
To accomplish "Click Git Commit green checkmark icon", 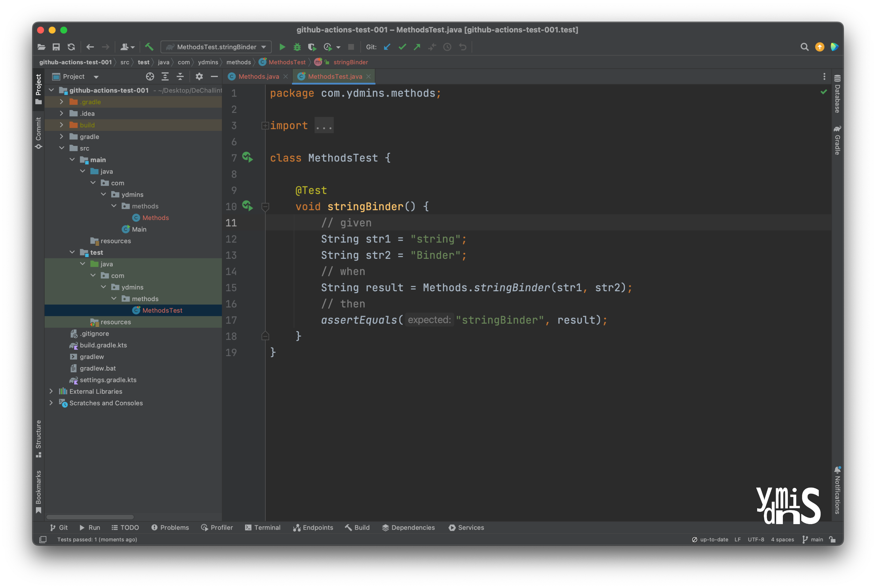I will pos(402,47).
